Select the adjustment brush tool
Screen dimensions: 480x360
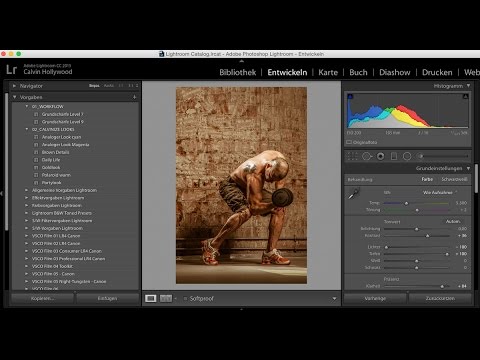tap(443, 156)
